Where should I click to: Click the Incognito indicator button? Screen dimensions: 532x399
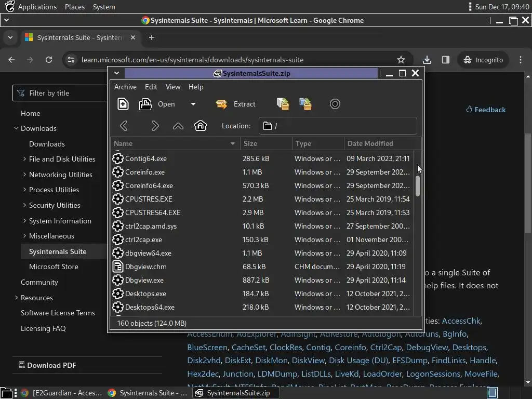point(483,60)
